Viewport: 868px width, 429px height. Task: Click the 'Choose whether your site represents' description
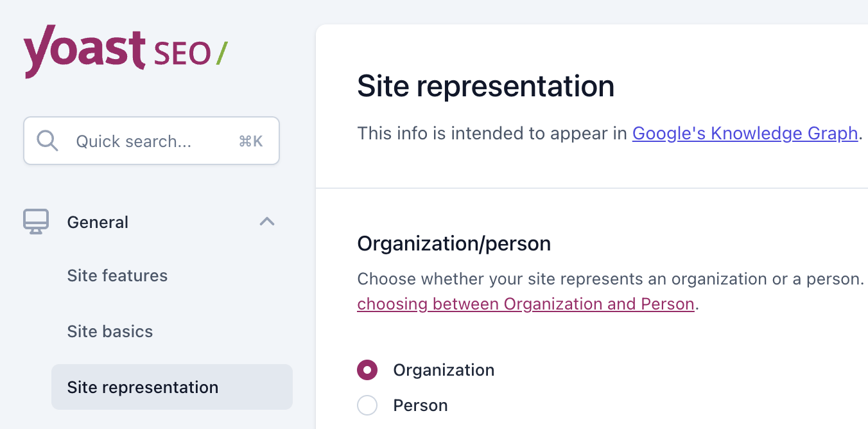tap(610, 279)
